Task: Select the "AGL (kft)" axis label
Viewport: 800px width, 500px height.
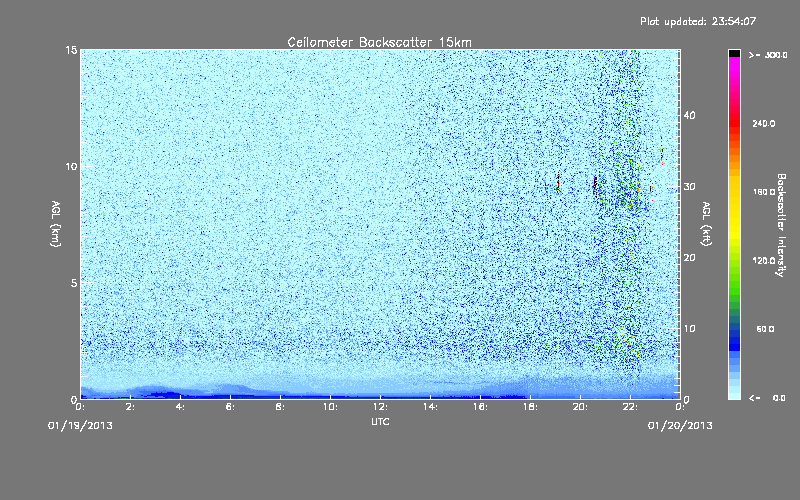Action: [706, 223]
